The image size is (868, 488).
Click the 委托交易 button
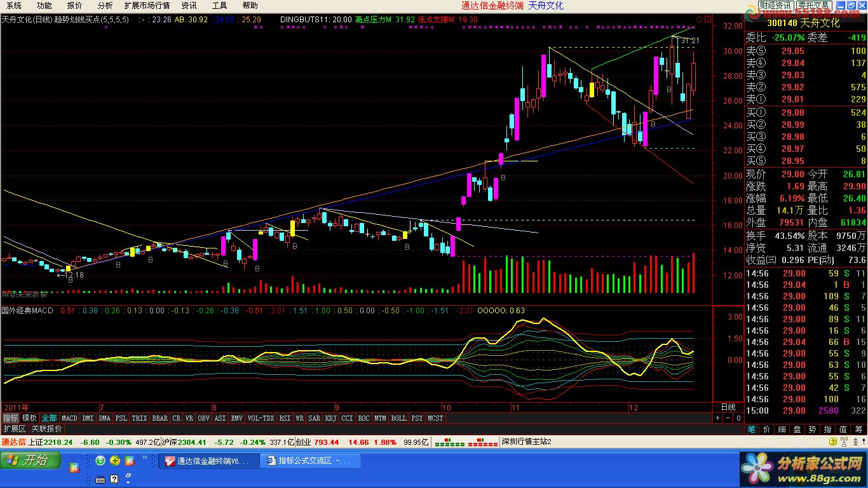point(814,6)
